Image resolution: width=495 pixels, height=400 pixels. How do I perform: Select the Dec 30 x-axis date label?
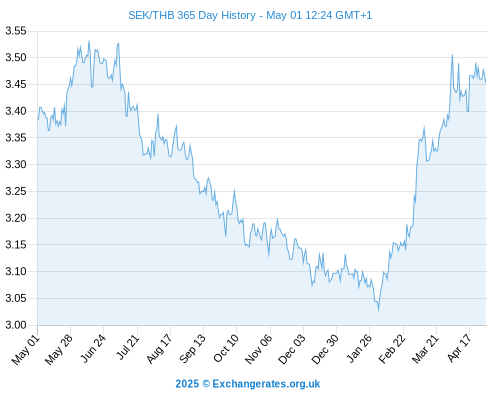[325, 349]
